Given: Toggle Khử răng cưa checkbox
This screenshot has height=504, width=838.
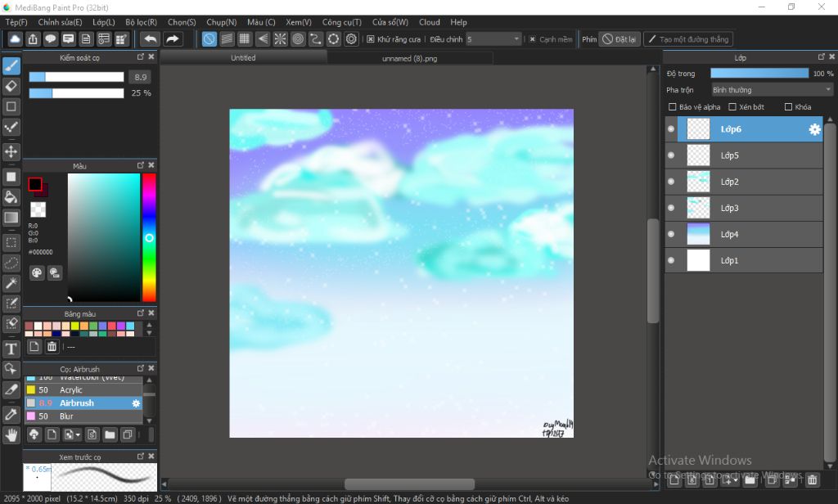Looking at the screenshot, I should tap(371, 39).
